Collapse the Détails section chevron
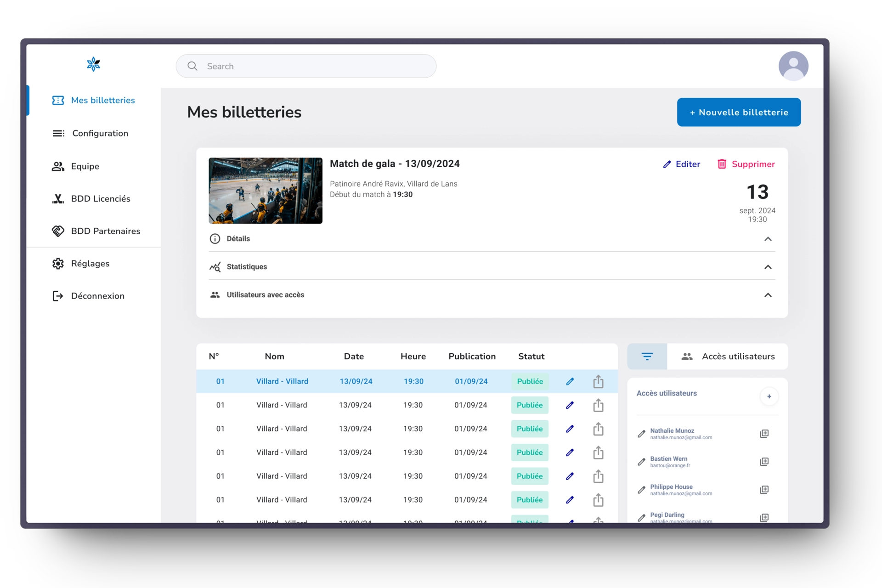882x588 pixels. click(768, 239)
